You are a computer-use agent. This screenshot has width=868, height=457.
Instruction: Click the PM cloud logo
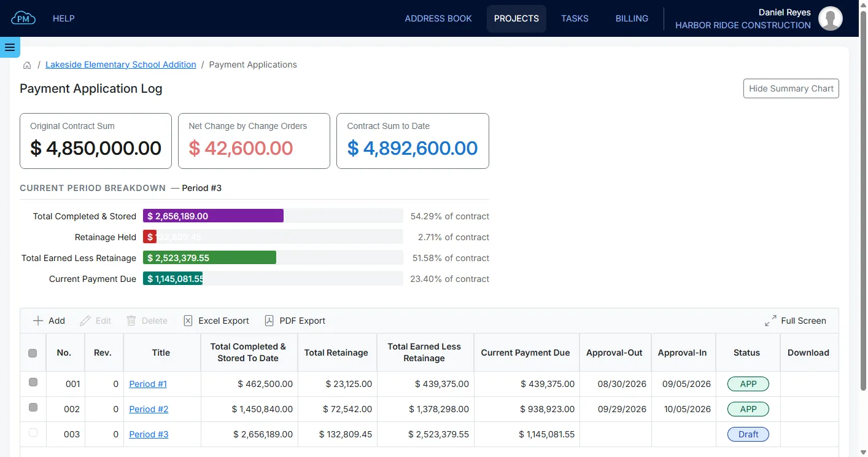[x=23, y=18]
